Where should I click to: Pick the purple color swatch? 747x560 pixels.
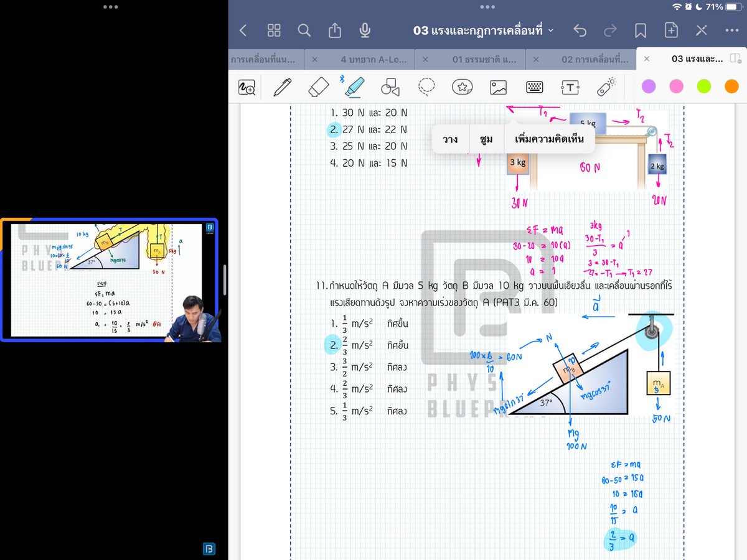coord(649,86)
